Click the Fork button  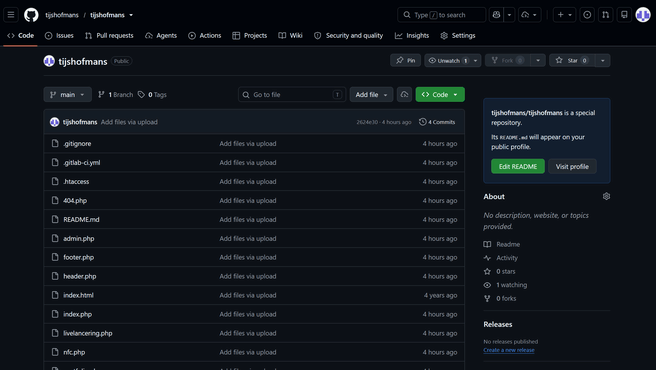[x=507, y=60]
